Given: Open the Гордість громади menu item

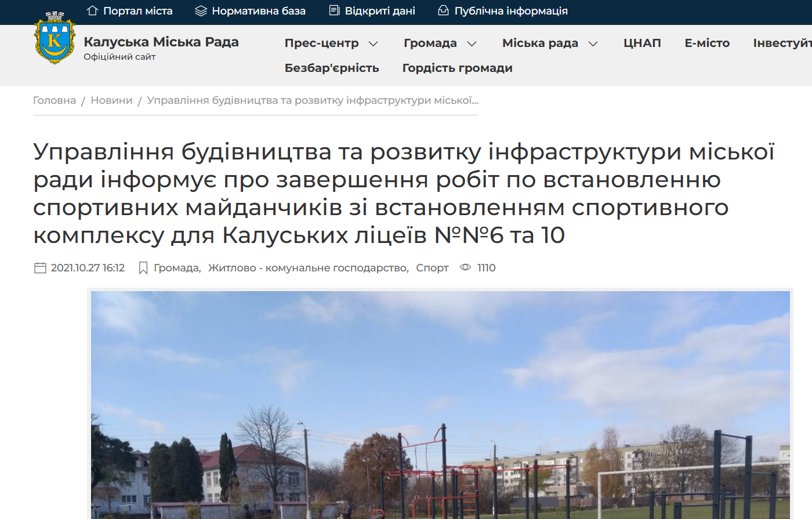Looking at the screenshot, I should [x=458, y=68].
